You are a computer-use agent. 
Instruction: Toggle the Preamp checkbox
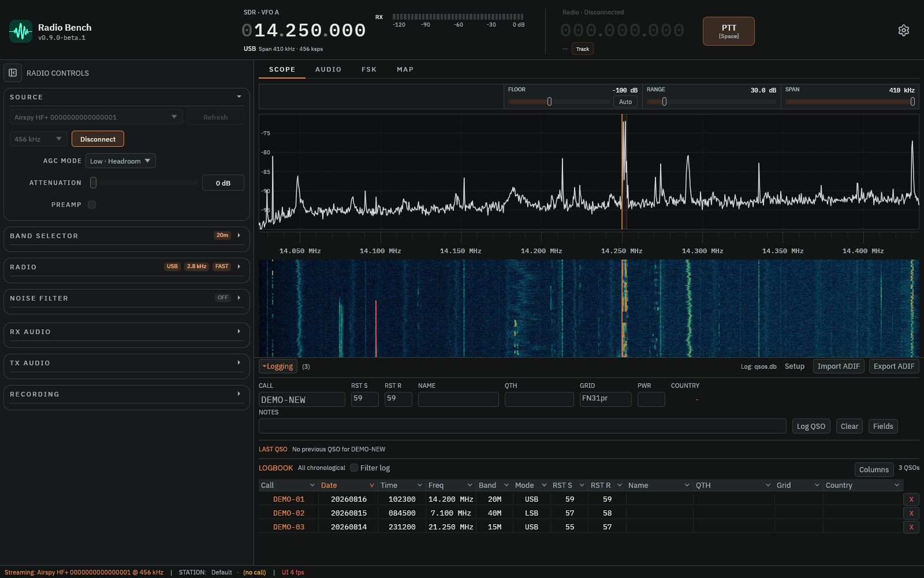coord(92,205)
